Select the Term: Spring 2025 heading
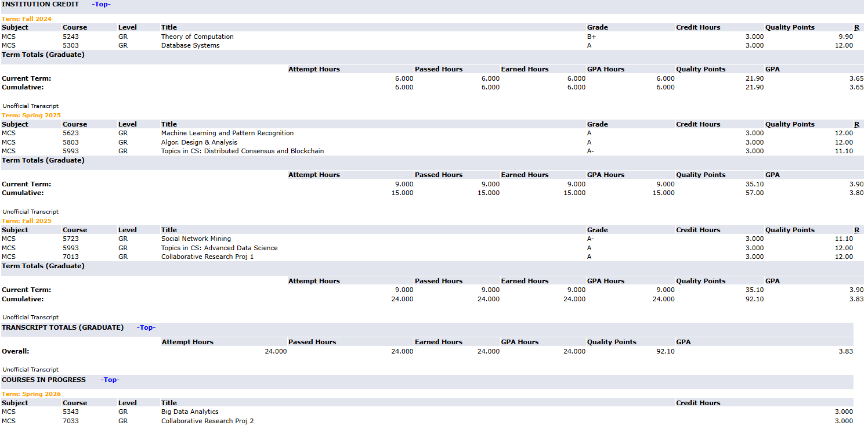The width and height of the screenshot is (868, 429). [x=31, y=115]
